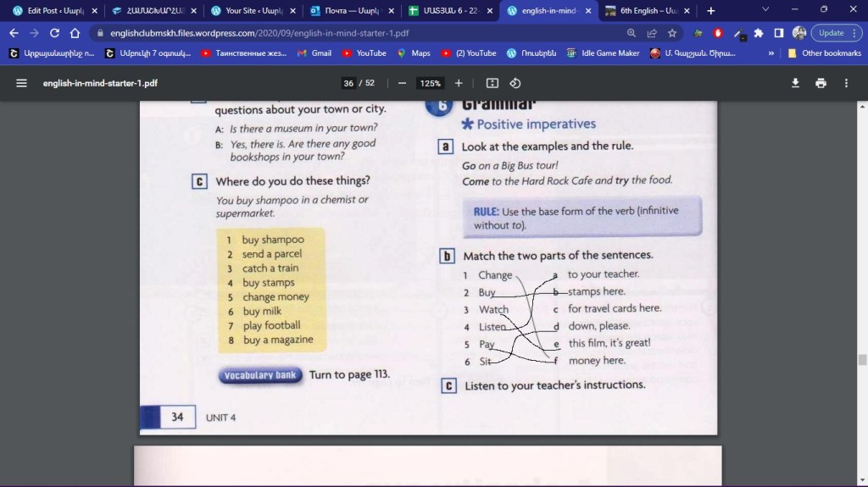Print the PDF document
This screenshot has width=868, height=487.
click(x=821, y=83)
